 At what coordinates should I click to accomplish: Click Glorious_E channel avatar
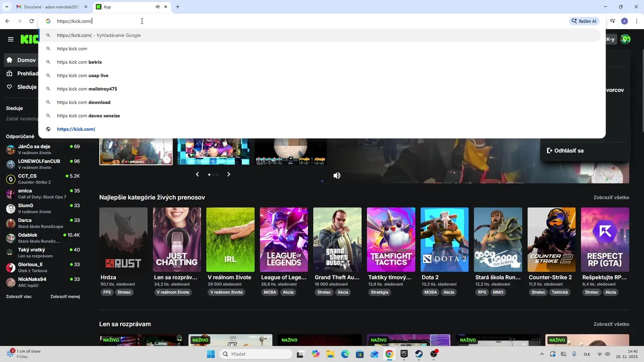(x=11, y=267)
